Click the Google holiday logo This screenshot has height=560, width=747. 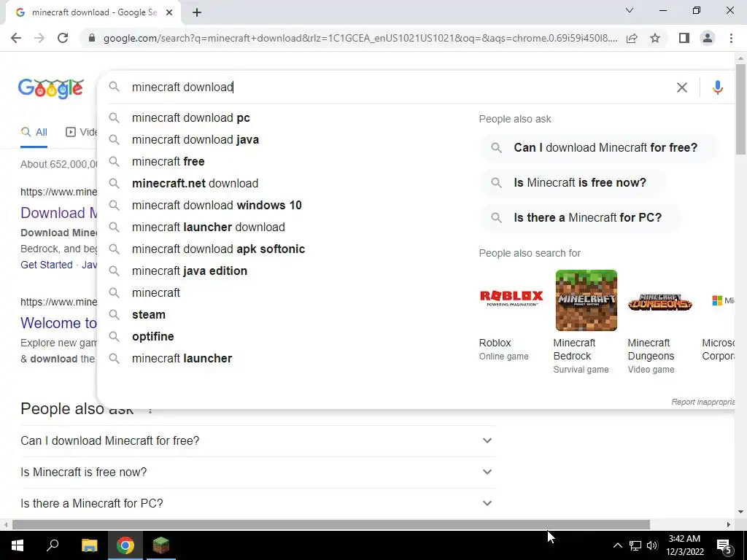pos(51,88)
